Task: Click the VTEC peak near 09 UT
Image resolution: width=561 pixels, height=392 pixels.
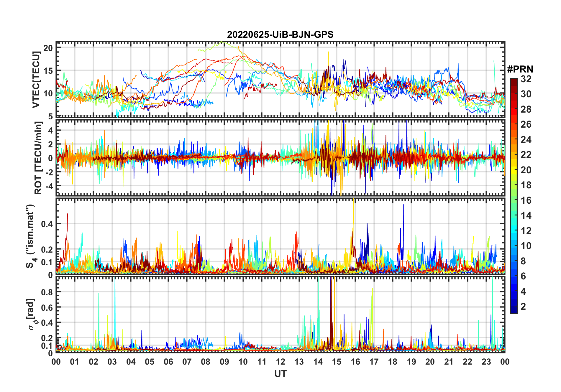Action: pos(222,42)
